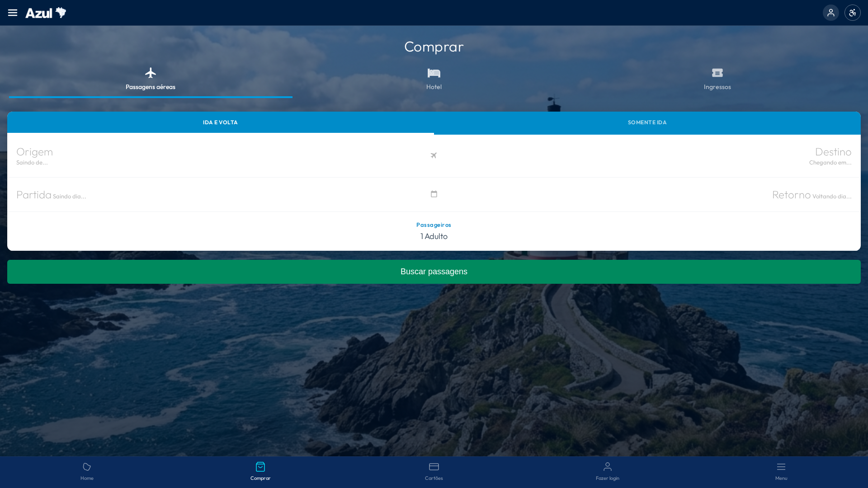This screenshot has width=868, height=488.
Task: Open Fazer login in the bottom bar
Action: pos(608,472)
